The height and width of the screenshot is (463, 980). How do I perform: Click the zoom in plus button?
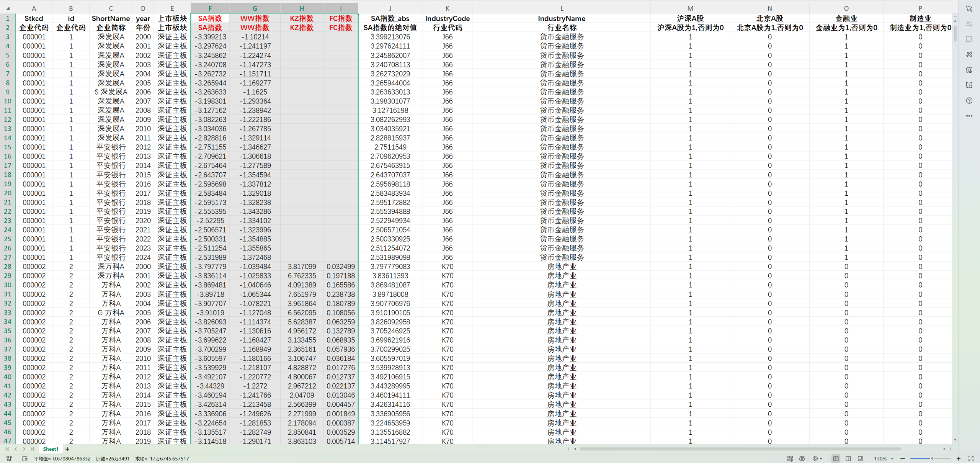tap(959, 458)
